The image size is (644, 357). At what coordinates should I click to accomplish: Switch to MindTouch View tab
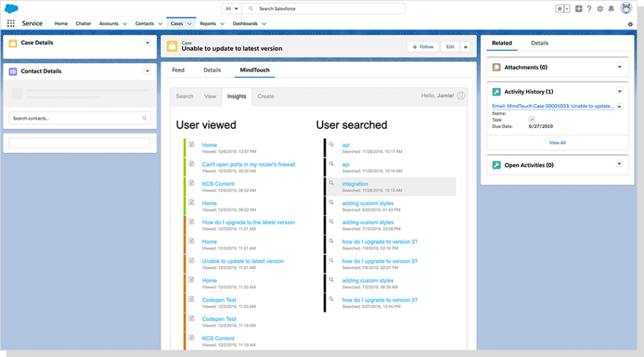pos(210,97)
